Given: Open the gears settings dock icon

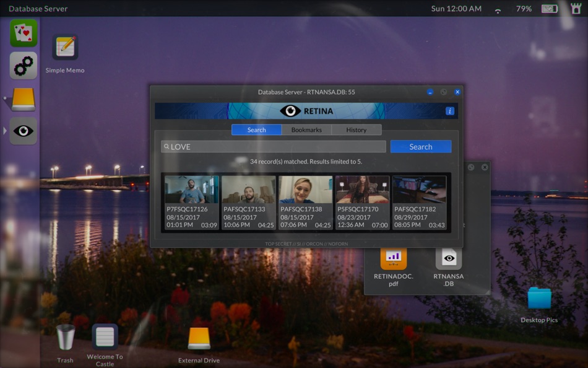Looking at the screenshot, I should pos(24,66).
